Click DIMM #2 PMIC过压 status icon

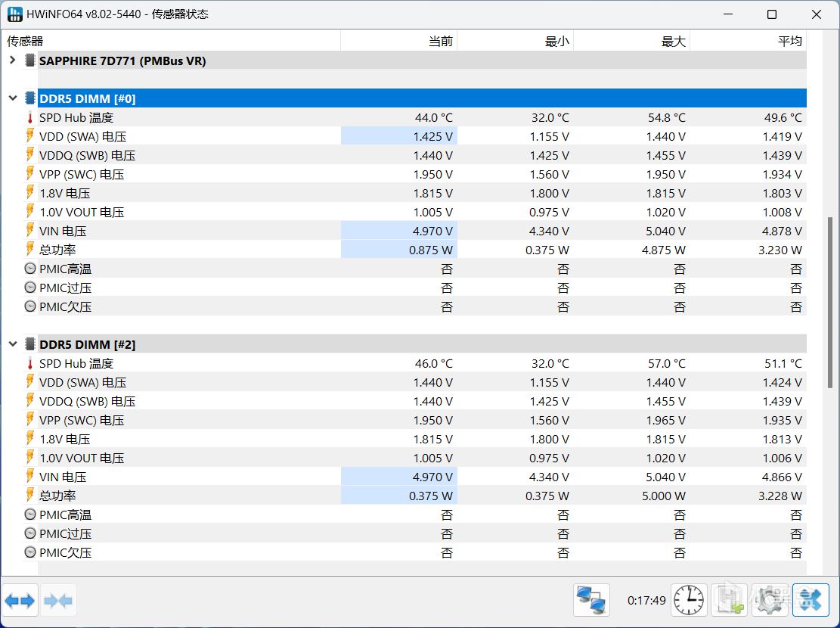pos(30,533)
